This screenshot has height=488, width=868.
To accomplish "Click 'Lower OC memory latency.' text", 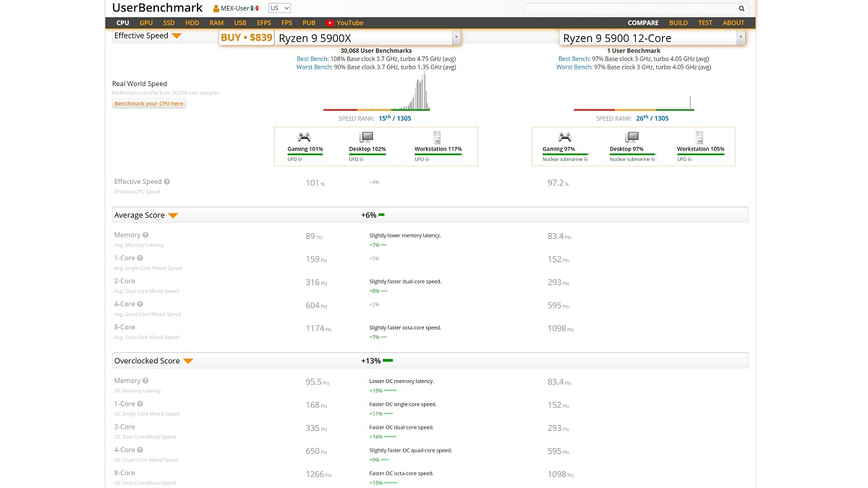I will 401,381.
